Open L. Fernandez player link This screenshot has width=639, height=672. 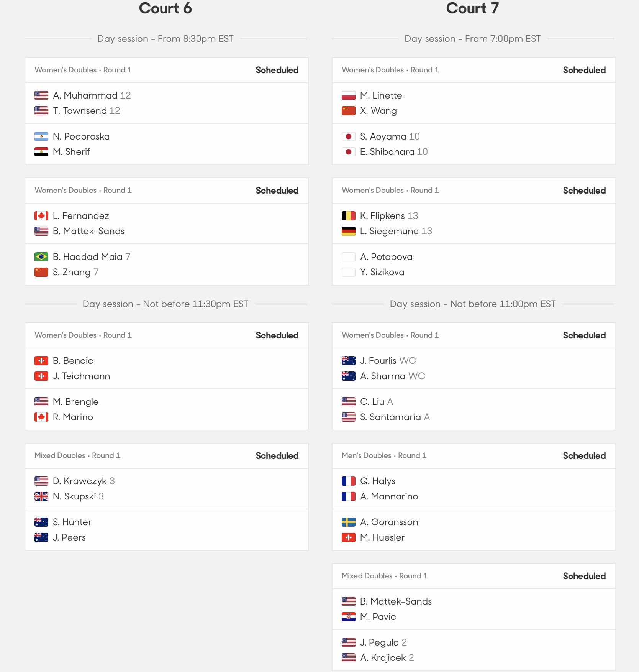[81, 216]
